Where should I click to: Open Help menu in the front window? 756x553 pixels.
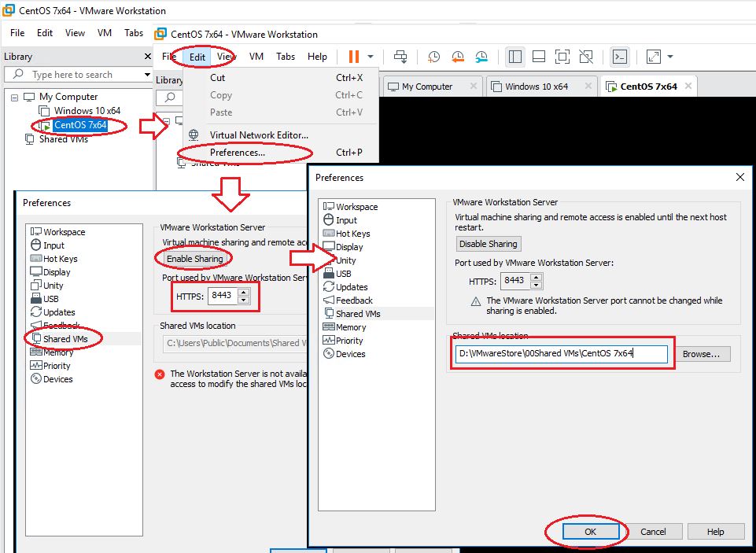coord(317,57)
